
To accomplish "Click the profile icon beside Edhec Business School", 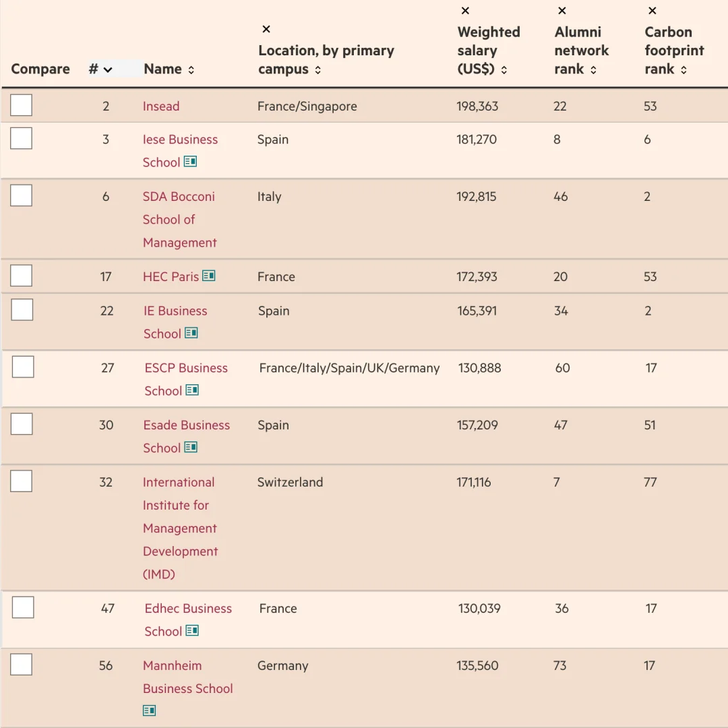I will (x=192, y=630).
